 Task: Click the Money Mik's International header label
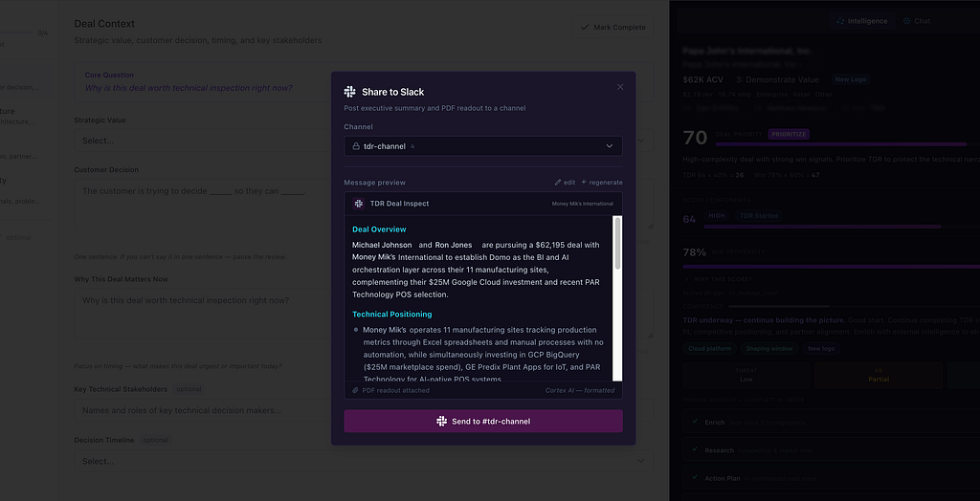tap(583, 204)
